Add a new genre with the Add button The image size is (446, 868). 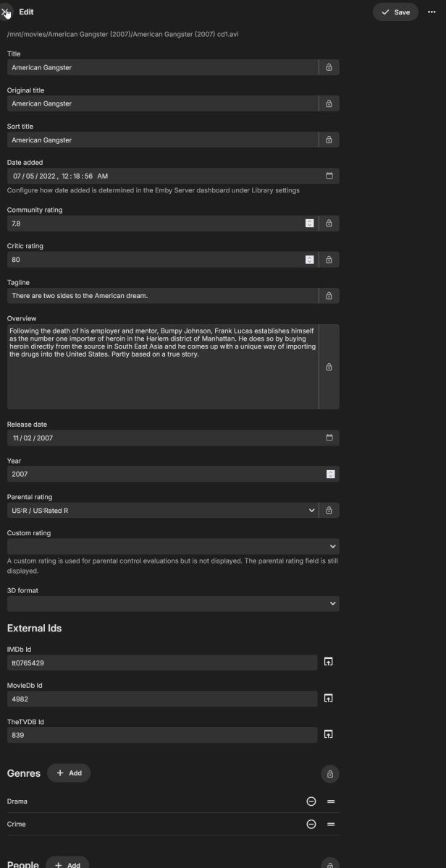tap(68, 773)
